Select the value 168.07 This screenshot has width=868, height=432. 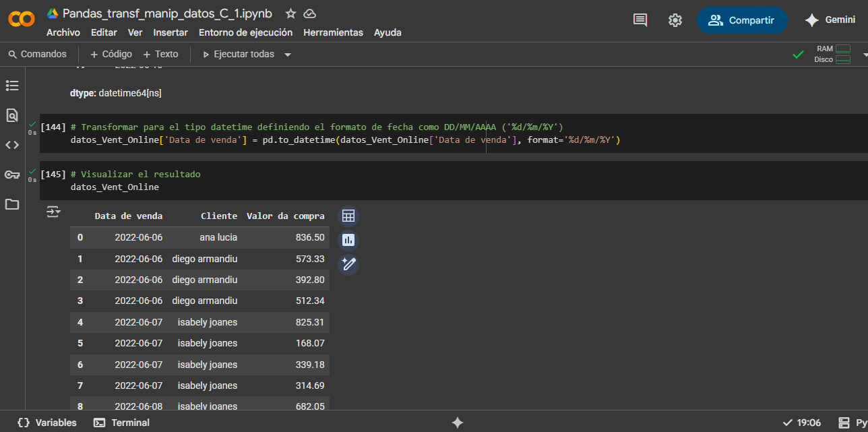pos(310,343)
